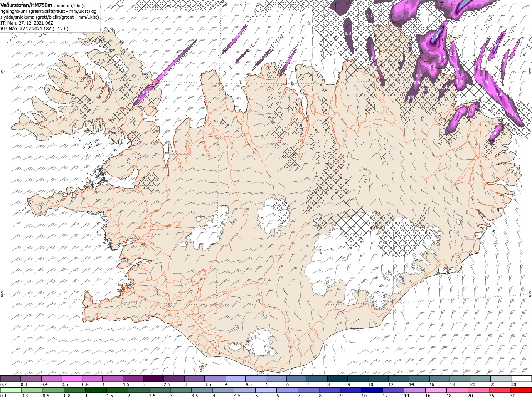Image resolution: width=532 pixels, height=399 pixels.
Task: Pick the snow legend swatch between 1.5 and 2
Action: click(x=133, y=378)
